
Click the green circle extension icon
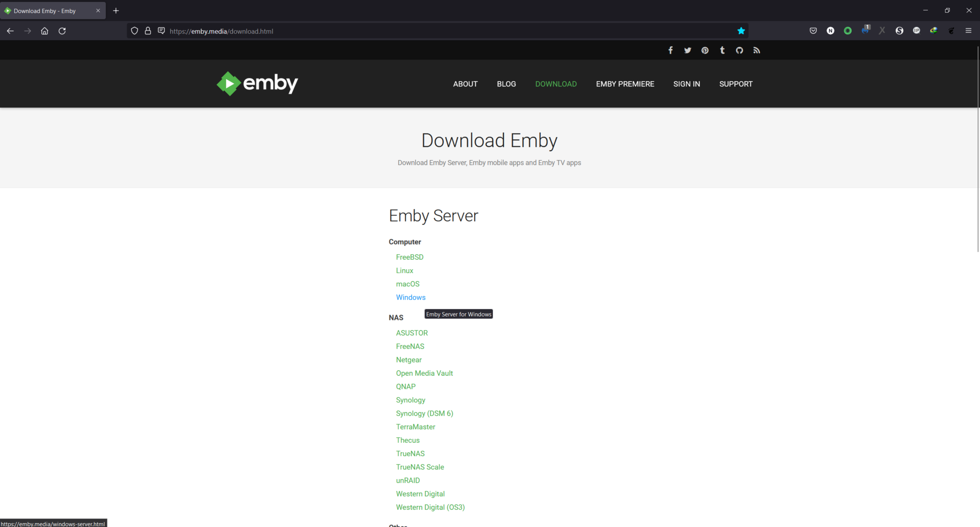pyautogui.click(x=848, y=31)
